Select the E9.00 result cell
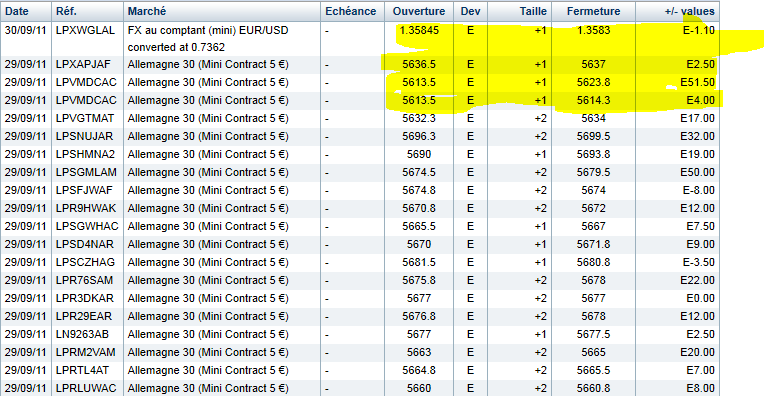This screenshot has height=396, width=764. pos(701,245)
